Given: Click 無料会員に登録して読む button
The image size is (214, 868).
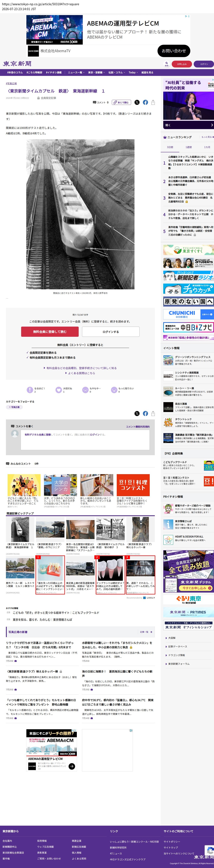Looking at the screenshot, I should pos(50,332).
